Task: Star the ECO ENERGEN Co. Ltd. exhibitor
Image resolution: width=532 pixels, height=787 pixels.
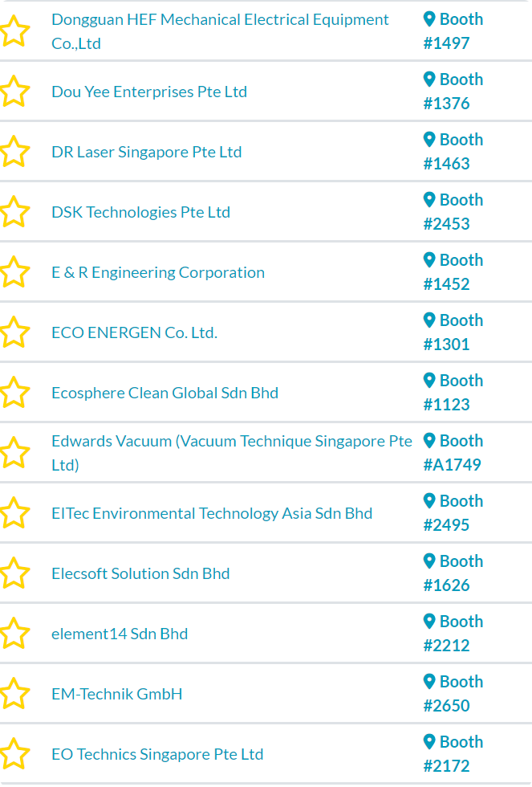Action: click(x=14, y=332)
